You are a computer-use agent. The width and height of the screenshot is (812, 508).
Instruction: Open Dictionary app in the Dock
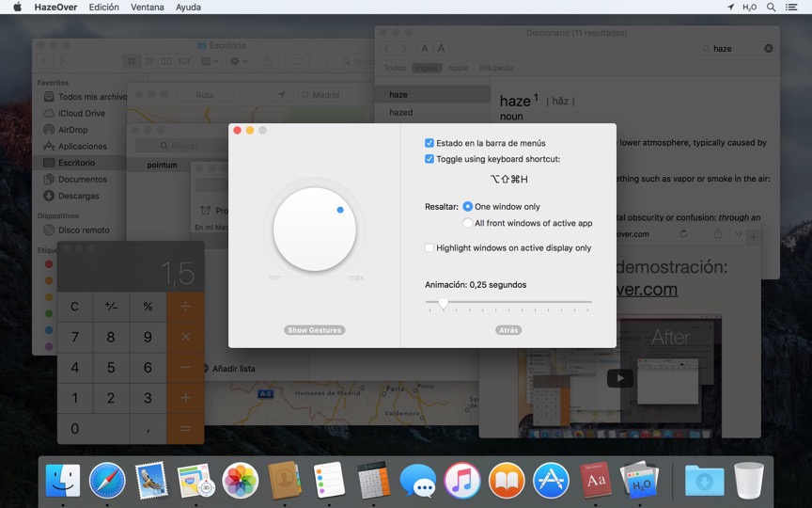pos(596,481)
